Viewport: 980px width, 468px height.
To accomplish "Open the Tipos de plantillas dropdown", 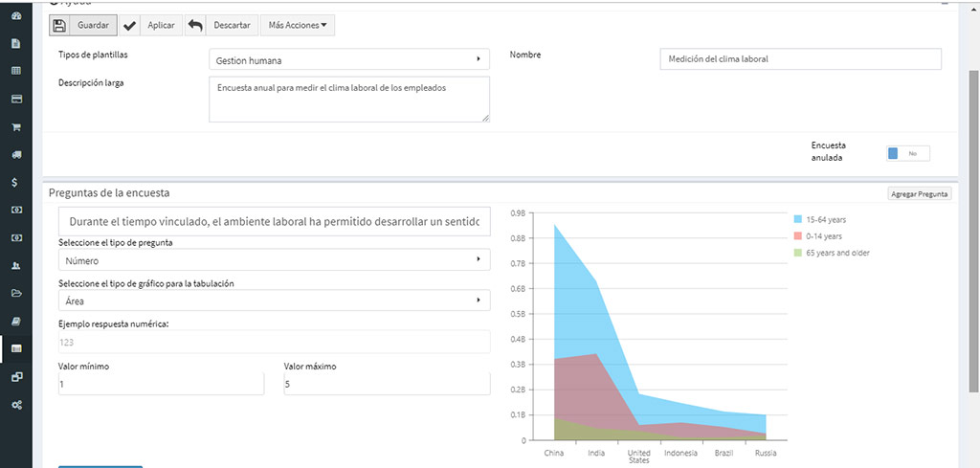I will click(348, 60).
